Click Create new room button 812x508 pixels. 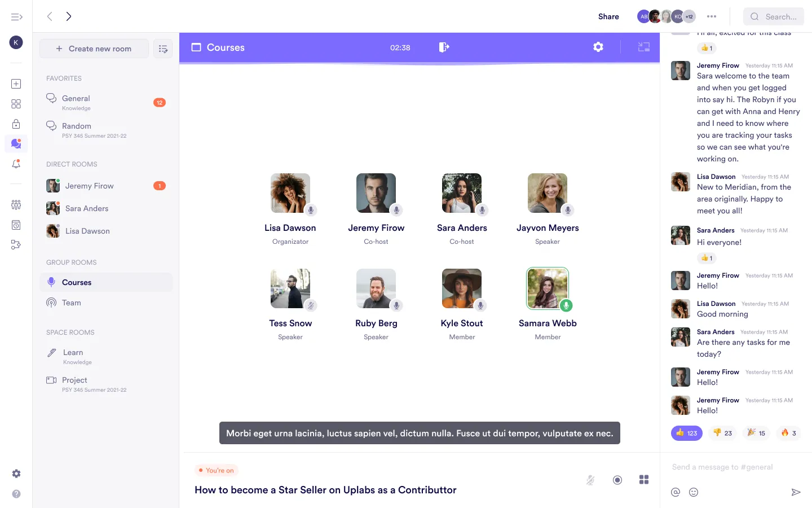point(94,49)
